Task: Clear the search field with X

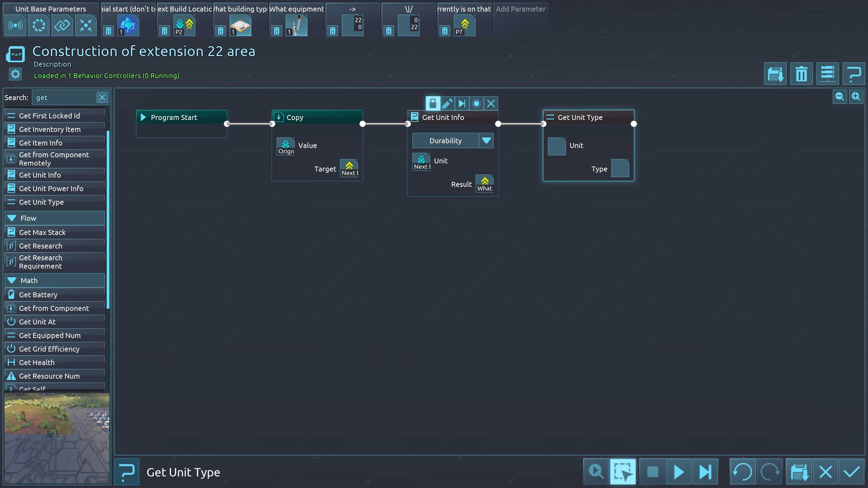Action: tap(102, 98)
